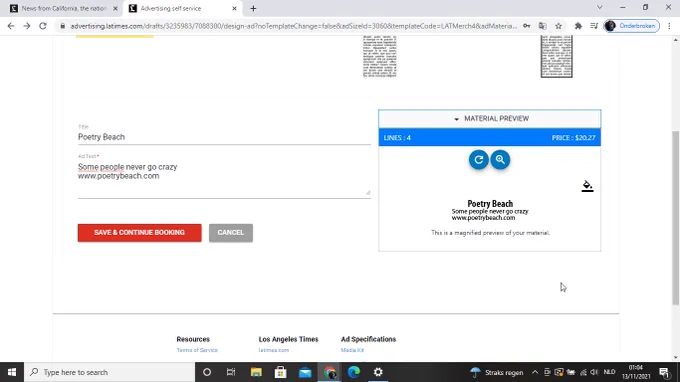Open the Terms of Service link
The width and height of the screenshot is (680, 382).
pyautogui.click(x=197, y=350)
